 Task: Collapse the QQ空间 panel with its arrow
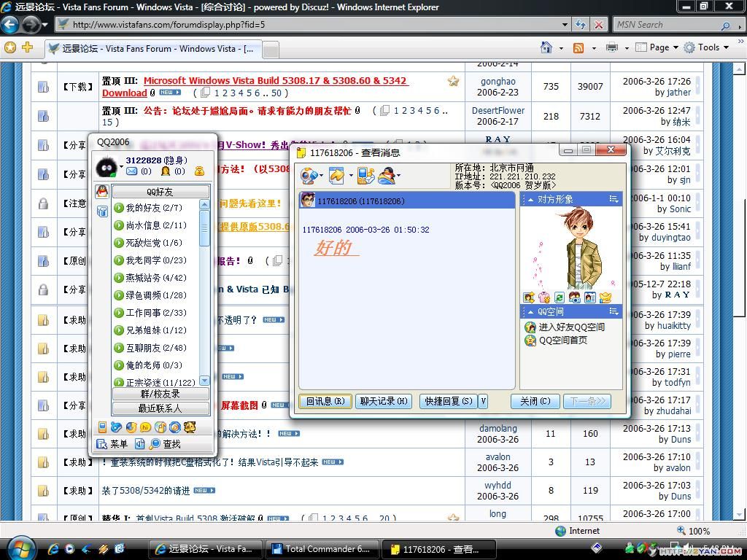(x=530, y=311)
